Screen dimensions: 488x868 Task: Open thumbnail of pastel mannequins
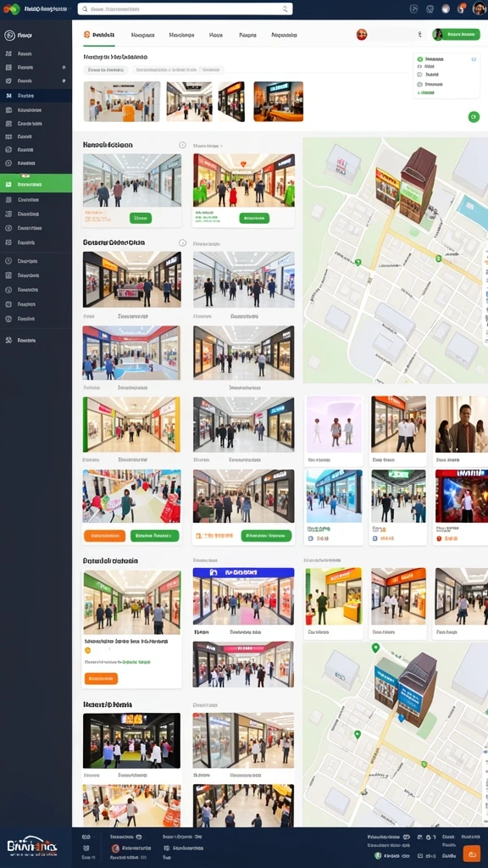pyautogui.click(x=334, y=424)
